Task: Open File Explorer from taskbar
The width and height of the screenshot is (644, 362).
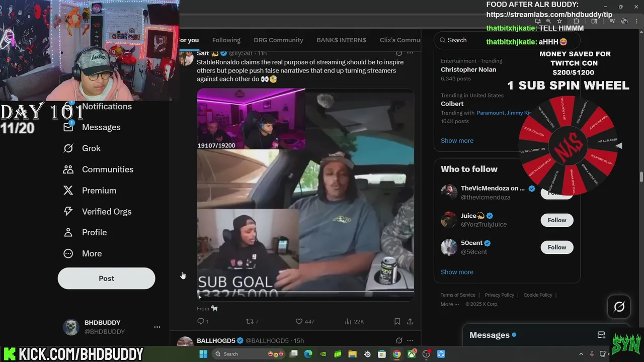Action: click(352, 354)
